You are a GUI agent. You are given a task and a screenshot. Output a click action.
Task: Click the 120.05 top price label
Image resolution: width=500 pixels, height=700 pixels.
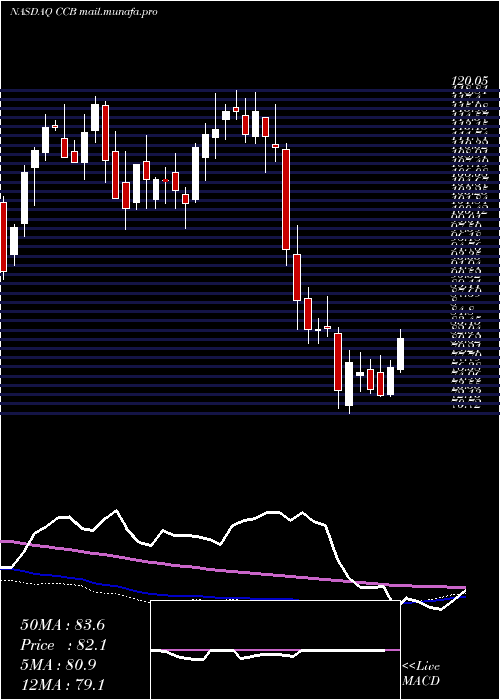click(469, 81)
